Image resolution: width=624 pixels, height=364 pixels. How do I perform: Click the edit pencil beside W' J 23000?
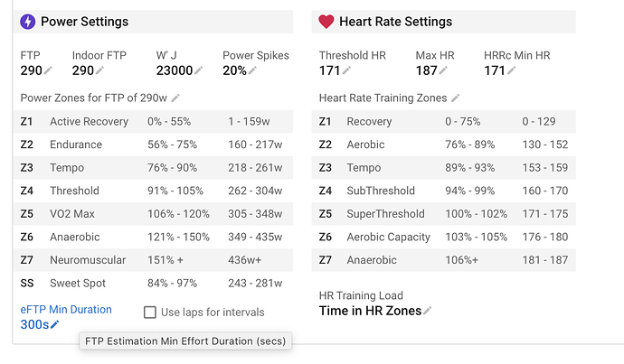[x=200, y=71]
